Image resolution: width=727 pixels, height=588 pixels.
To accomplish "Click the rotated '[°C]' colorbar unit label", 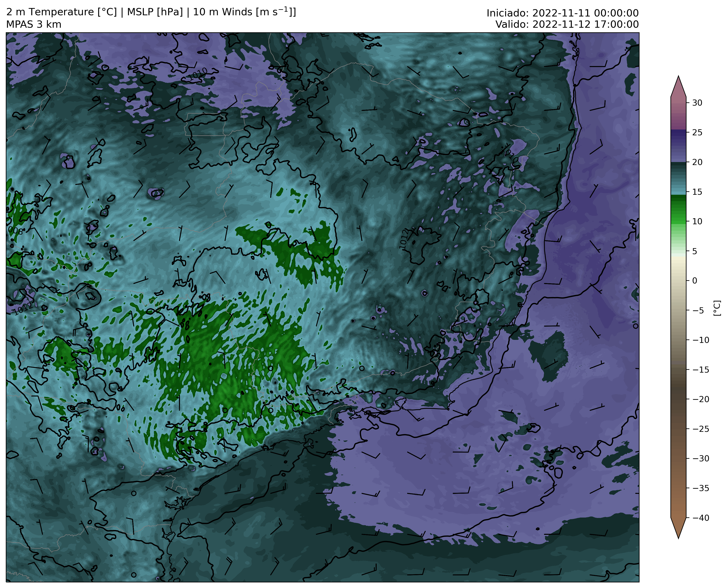I will (717, 308).
